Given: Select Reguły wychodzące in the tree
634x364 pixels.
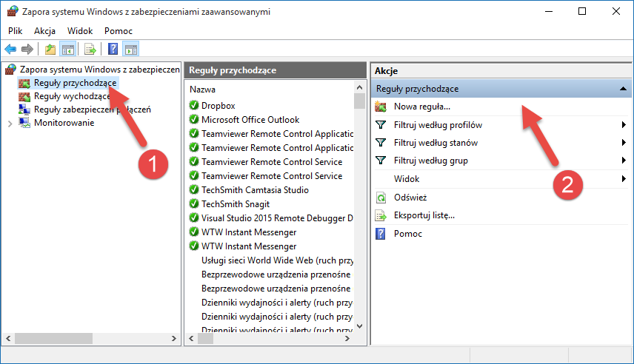Looking at the screenshot, I should [x=71, y=96].
